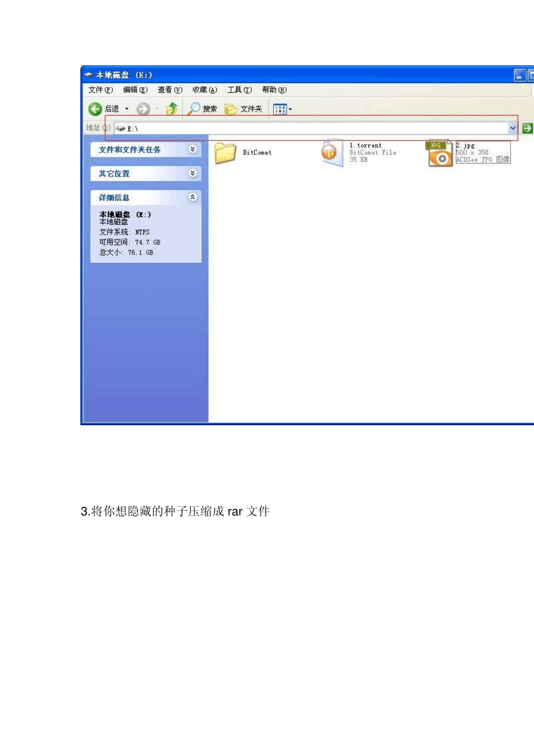Minimize the 本地磁盘 (E:) window
Viewport: 534px width, 756px height.
pyautogui.click(x=520, y=75)
